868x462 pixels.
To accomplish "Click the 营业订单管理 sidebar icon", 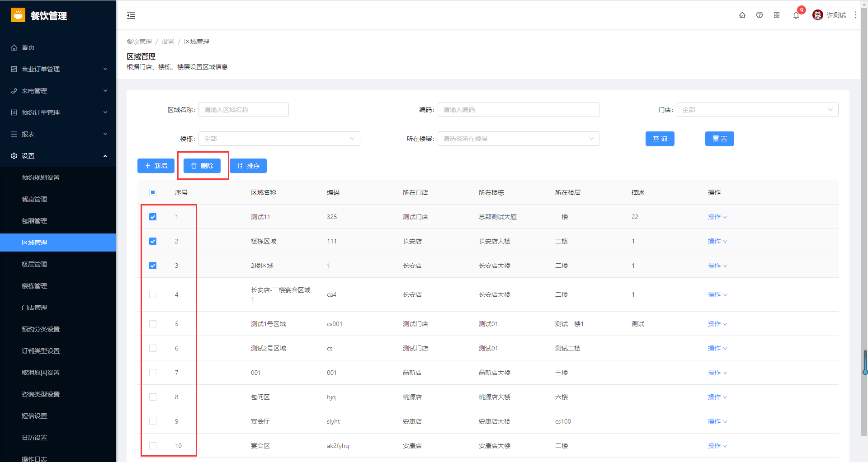I will point(14,69).
